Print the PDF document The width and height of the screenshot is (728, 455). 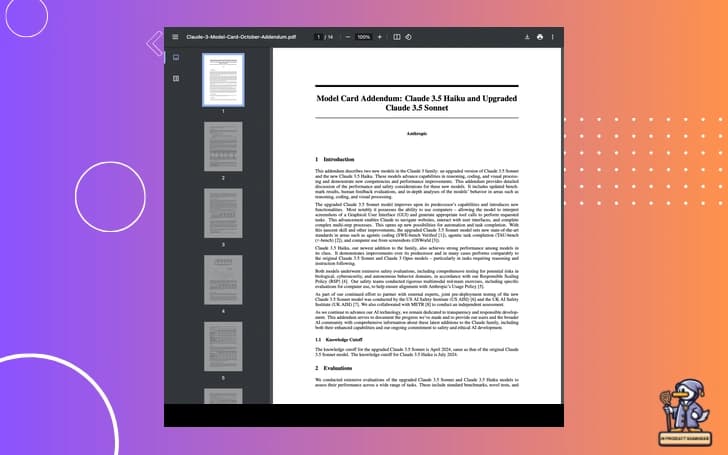pos(540,37)
